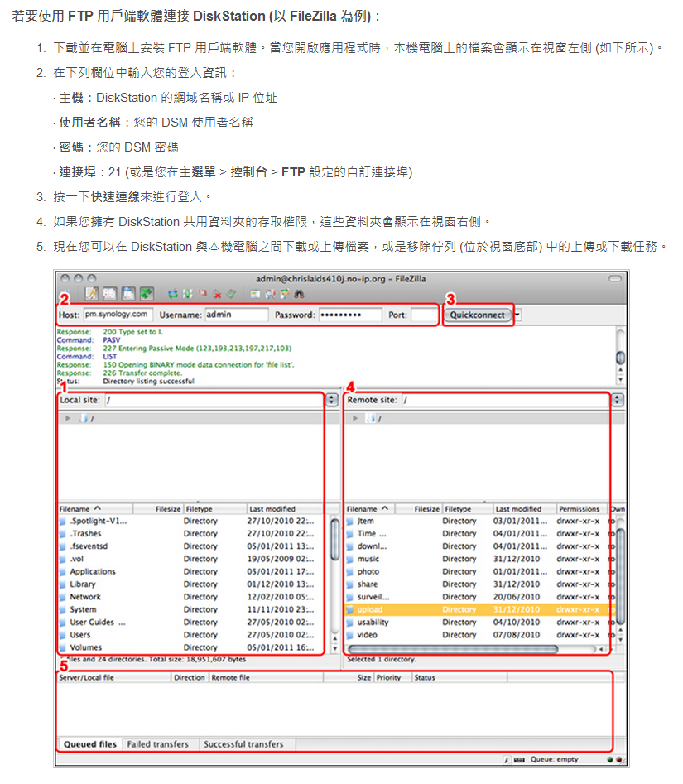
Task: Click the green activity indicator in status bar
Action: pos(610,759)
